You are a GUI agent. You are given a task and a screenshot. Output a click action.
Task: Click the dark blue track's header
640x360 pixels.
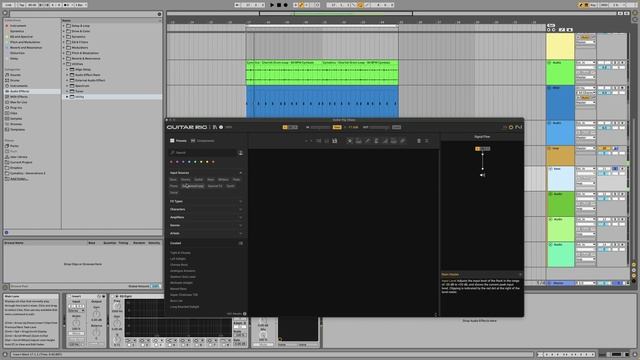[560, 103]
